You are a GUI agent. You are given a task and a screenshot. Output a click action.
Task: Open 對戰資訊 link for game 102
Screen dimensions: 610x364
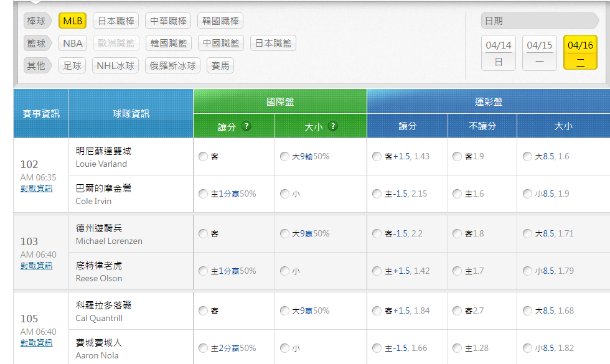coord(36,189)
